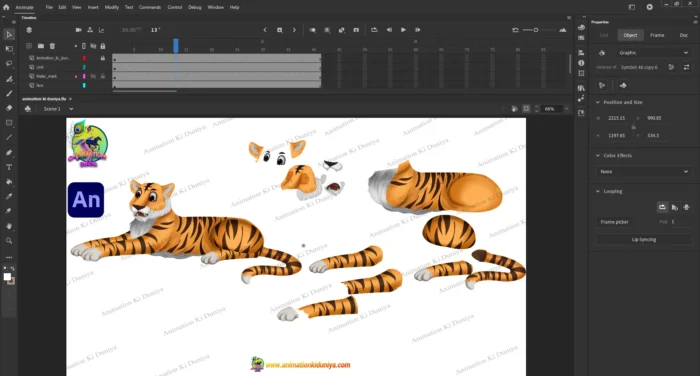
Task: Go to the next keyframe
Action: pyautogui.click(x=294, y=30)
